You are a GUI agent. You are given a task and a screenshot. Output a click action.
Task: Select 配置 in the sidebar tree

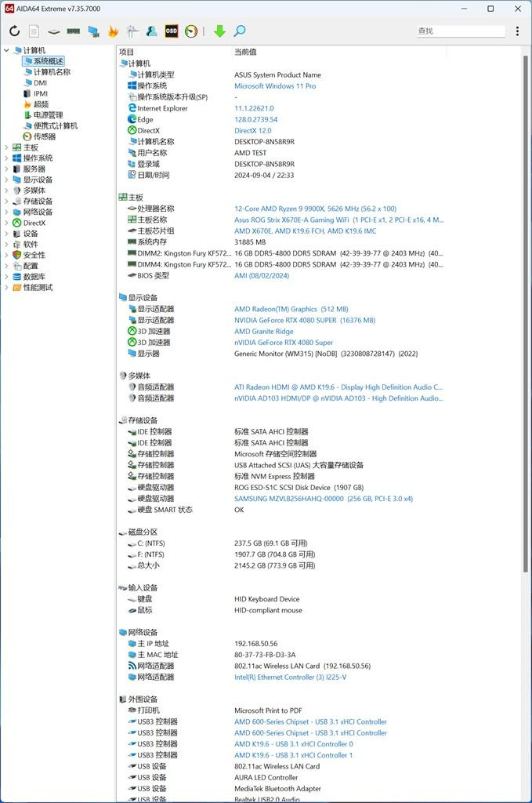(26, 266)
